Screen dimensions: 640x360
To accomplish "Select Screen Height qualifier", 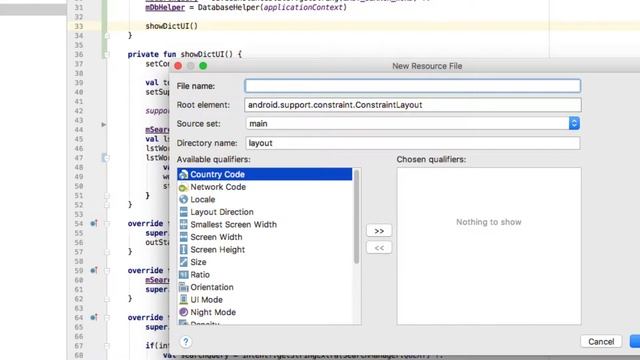I will tap(264, 249).
